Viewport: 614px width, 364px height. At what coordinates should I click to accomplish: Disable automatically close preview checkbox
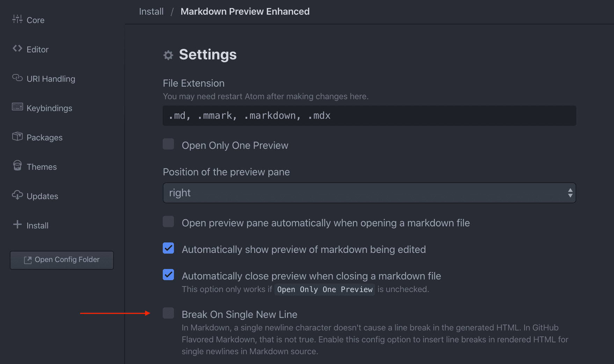[168, 275]
